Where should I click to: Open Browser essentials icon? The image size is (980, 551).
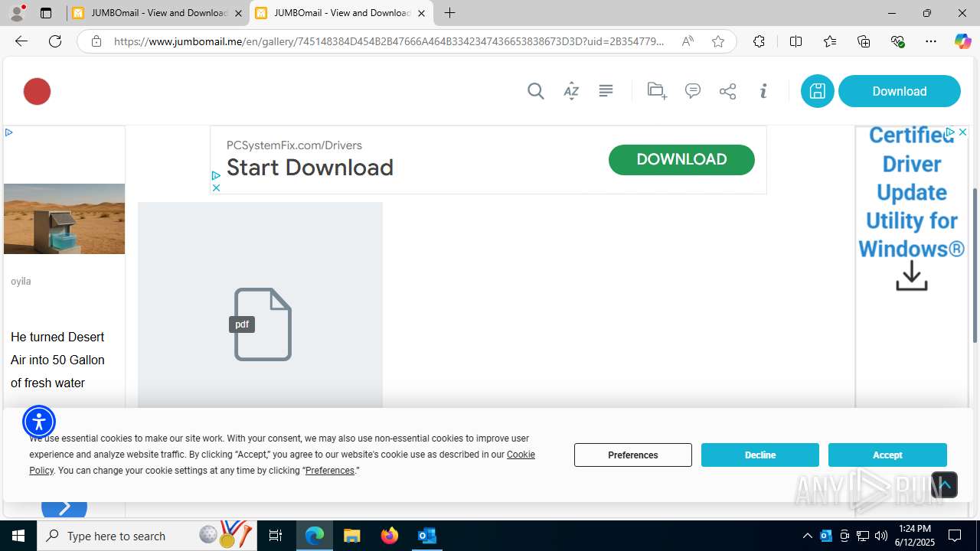click(897, 41)
